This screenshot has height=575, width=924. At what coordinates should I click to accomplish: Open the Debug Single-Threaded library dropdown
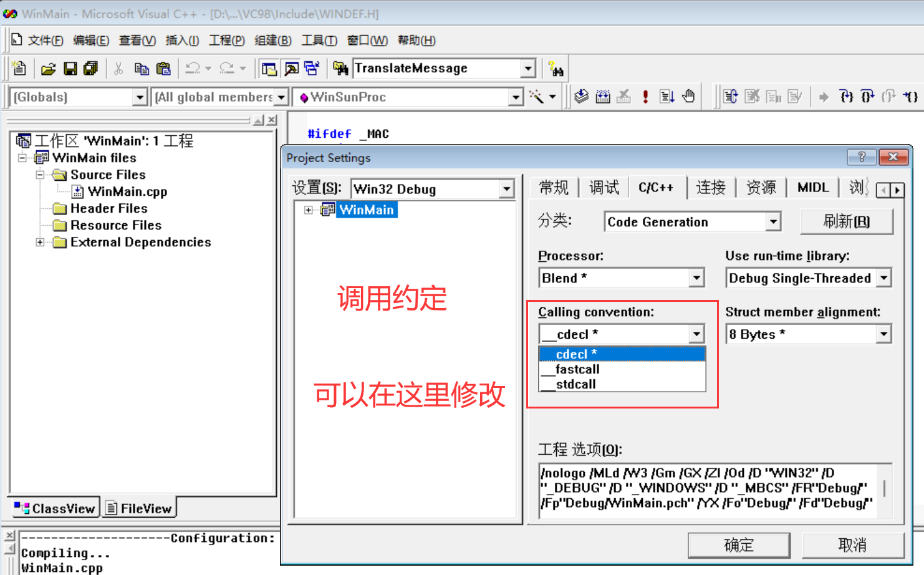(884, 278)
